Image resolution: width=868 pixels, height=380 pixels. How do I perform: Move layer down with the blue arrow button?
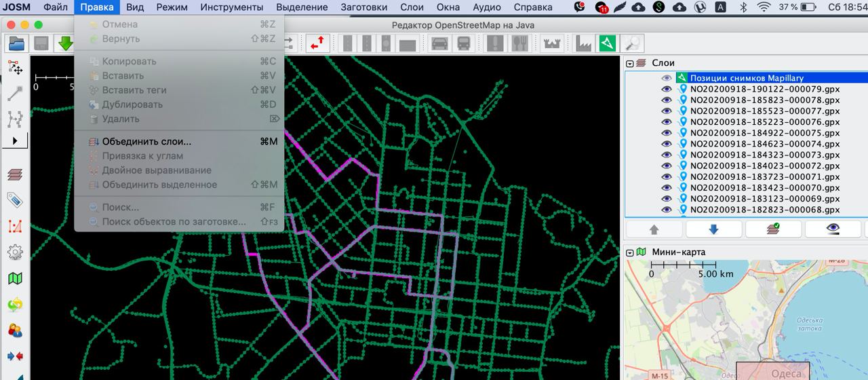click(x=713, y=229)
